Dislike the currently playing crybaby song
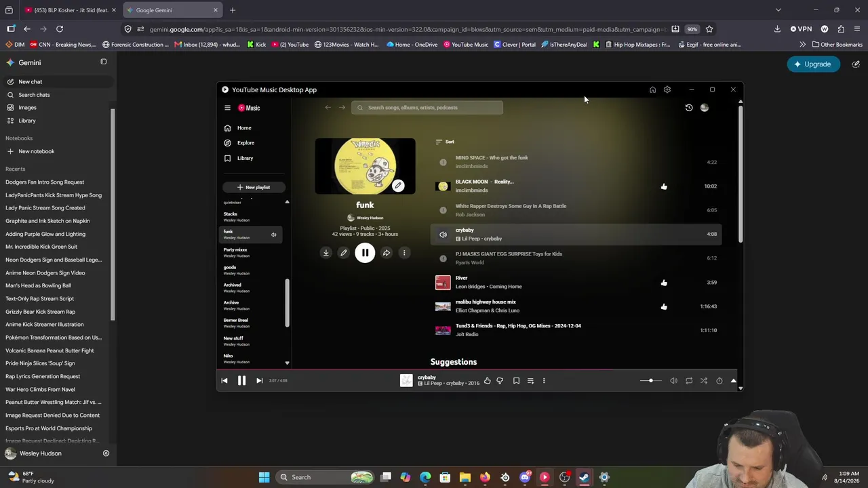 (x=500, y=381)
